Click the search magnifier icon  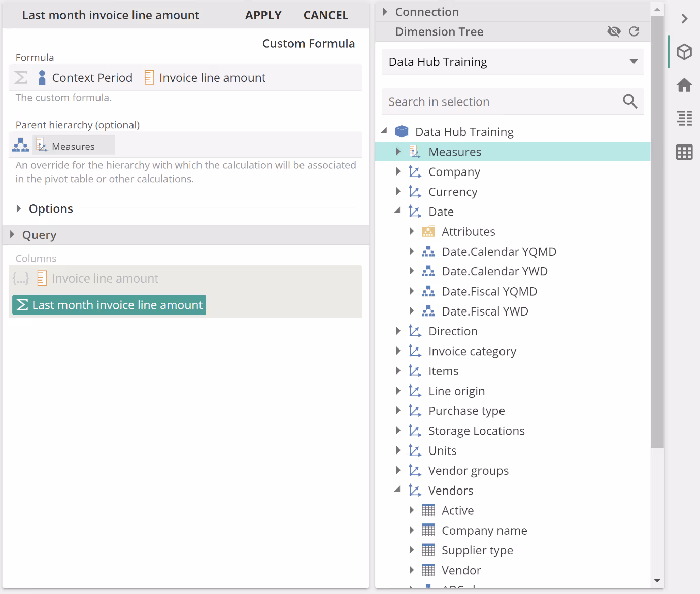(x=629, y=101)
